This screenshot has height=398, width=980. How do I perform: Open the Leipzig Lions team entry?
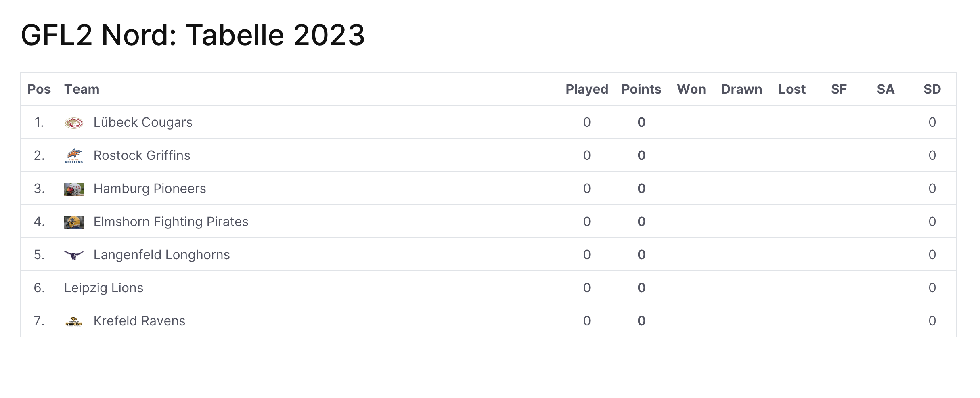(x=104, y=288)
